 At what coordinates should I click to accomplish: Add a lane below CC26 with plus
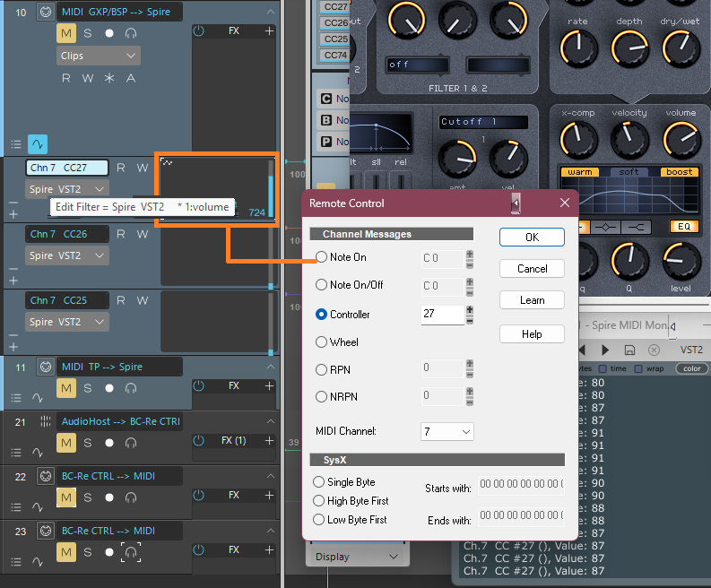(13, 281)
